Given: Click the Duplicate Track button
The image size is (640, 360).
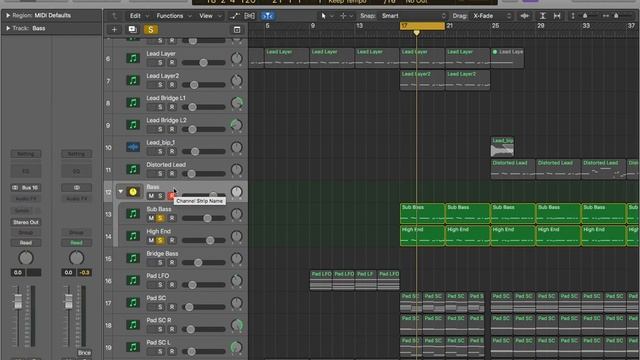Looking at the screenshot, I should click(132, 29).
